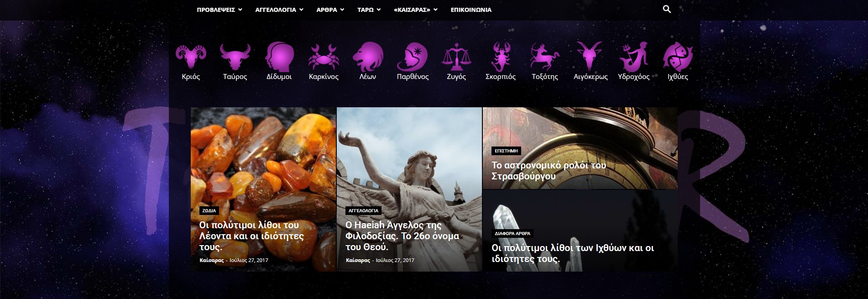Open article Οι πολύτιμοι λίθοι των Ιχθύων

point(573,253)
